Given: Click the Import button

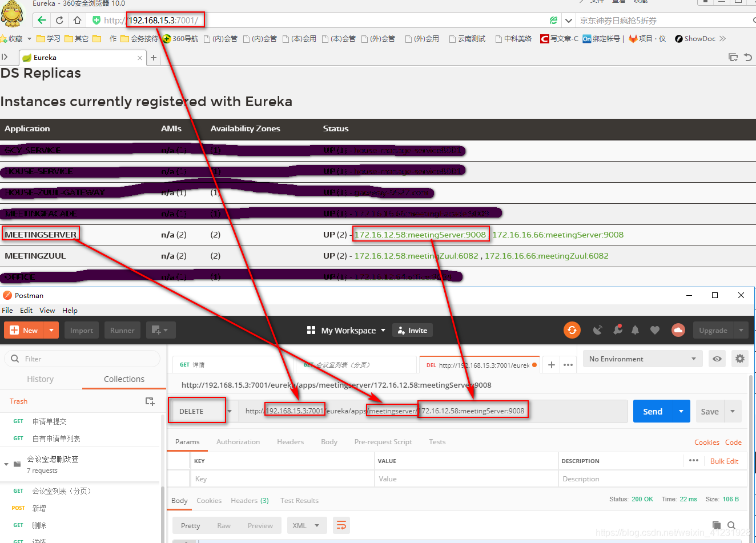Looking at the screenshot, I should point(81,330).
